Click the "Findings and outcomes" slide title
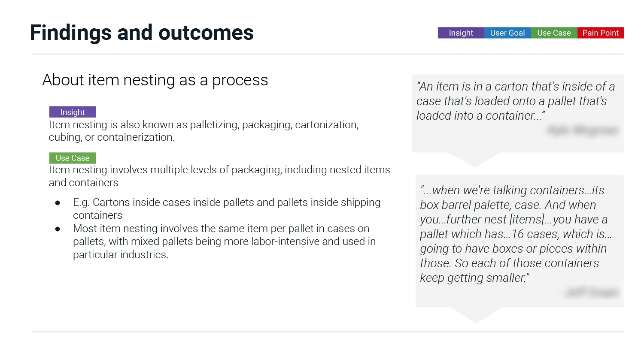 tap(142, 33)
